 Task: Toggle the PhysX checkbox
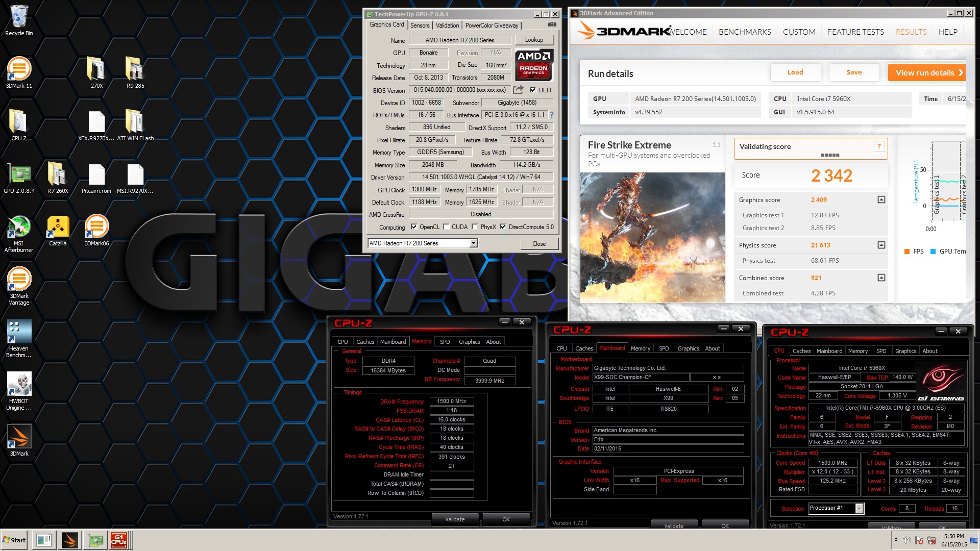pos(475,227)
